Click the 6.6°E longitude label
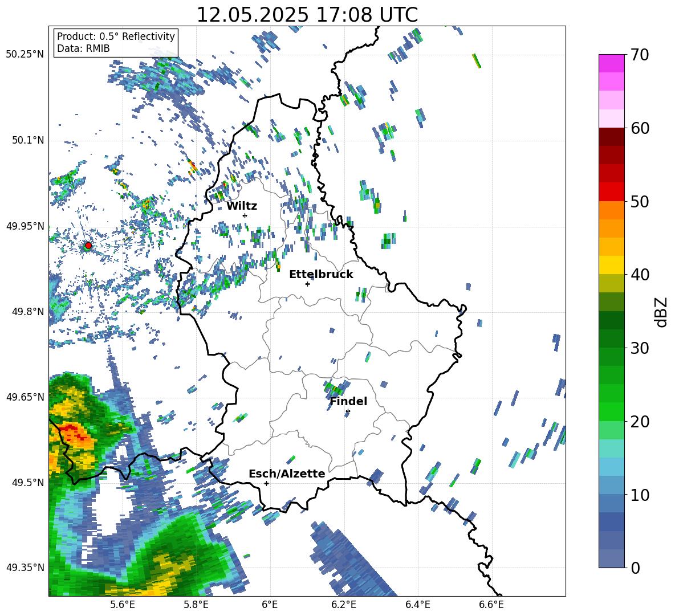Image resolution: width=675 pixels, height=616 pixels. pyautogui.click(x=491, y=605)
